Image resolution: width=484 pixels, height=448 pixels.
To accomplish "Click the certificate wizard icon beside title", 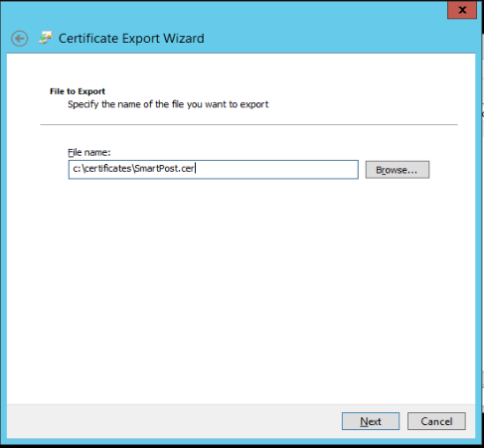I will coord(45,38).
